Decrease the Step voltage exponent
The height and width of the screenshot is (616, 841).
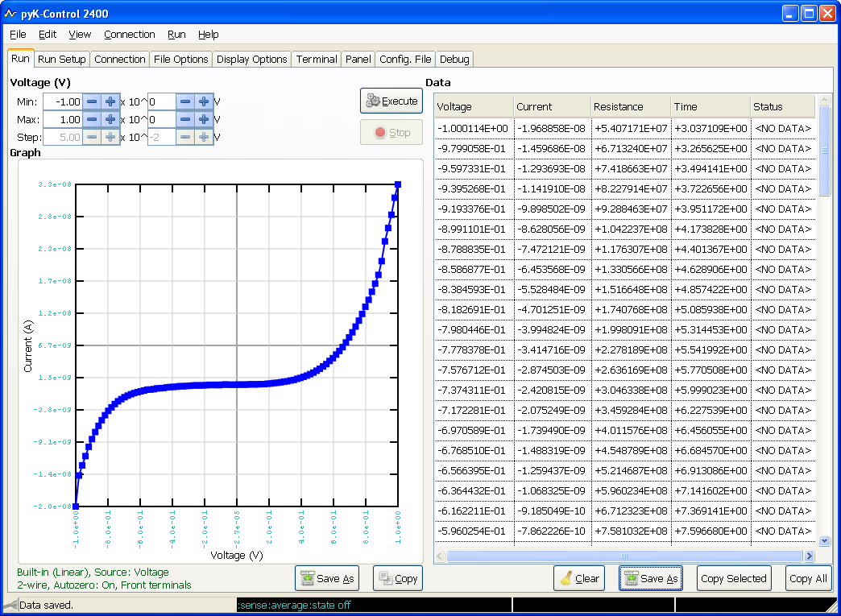coord(185,137)
